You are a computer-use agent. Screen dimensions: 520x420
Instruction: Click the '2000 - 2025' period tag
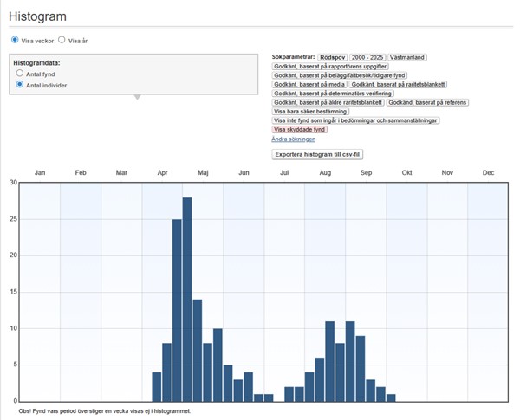pyautogui.click(x=367, y=57)
